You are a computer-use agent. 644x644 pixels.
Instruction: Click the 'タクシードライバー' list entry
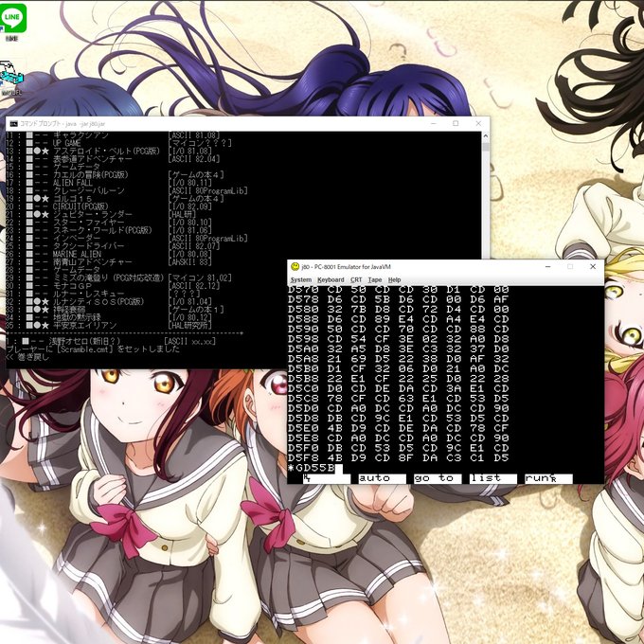point(89,246)
